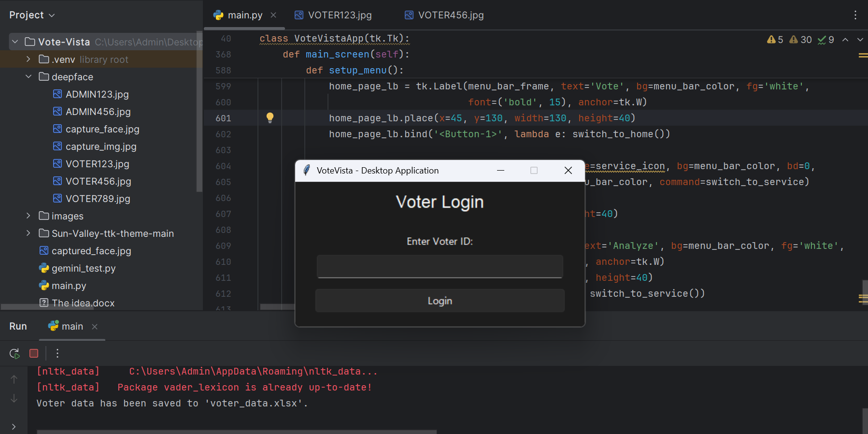
Task: Click the up the stack trace arrow
Action: (x=14, y=379)
